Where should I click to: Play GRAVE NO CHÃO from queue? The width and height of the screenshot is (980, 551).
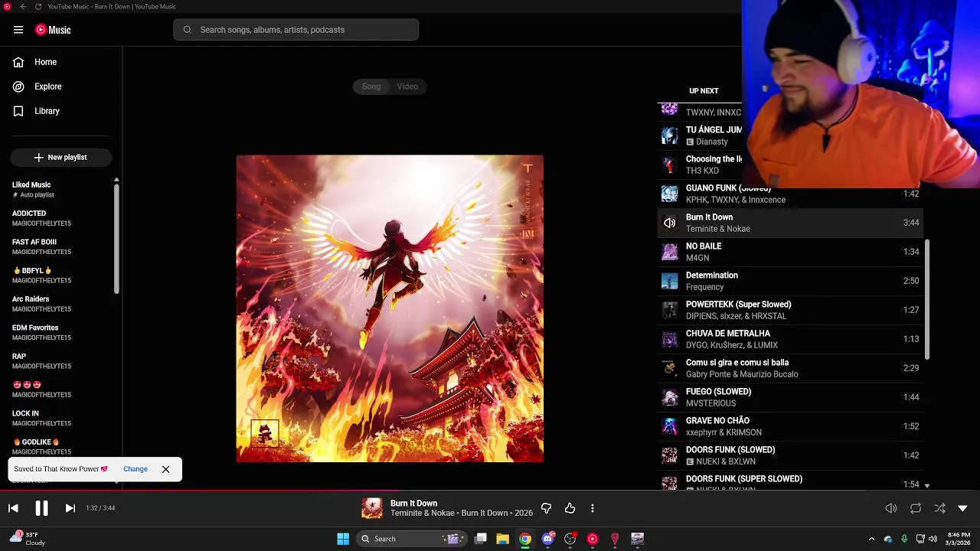point(790,426)
